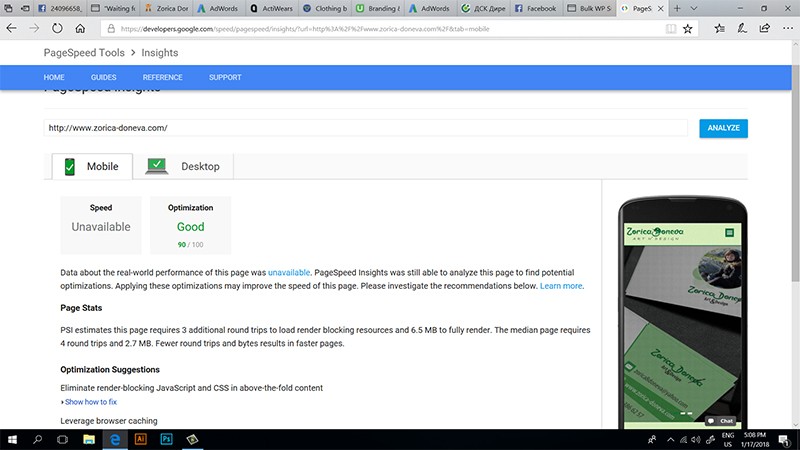Screen dimensions: 800x450
Task: Click the Edge browser taskbar icon
Action: (x=115, y=439)
